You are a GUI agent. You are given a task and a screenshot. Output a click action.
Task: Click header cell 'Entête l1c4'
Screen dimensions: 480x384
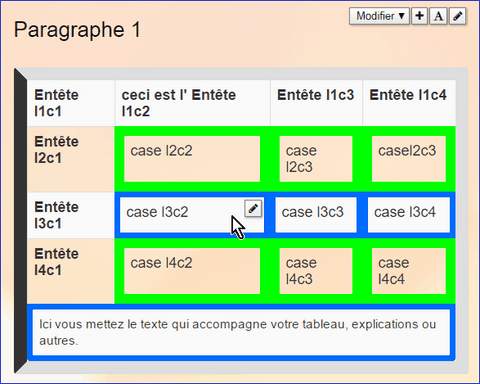click(409, 103)
